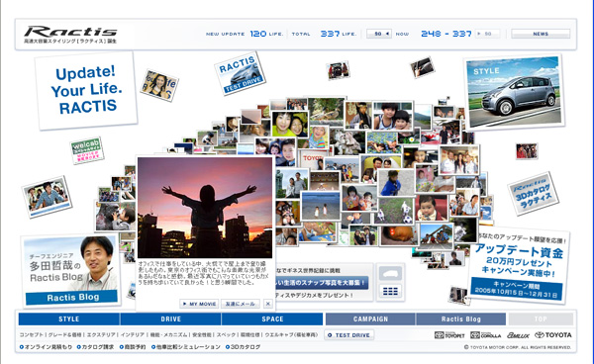Click the Ractis TEST DRIVE photo card
This screenshot has width=594, height=364.
240,73
